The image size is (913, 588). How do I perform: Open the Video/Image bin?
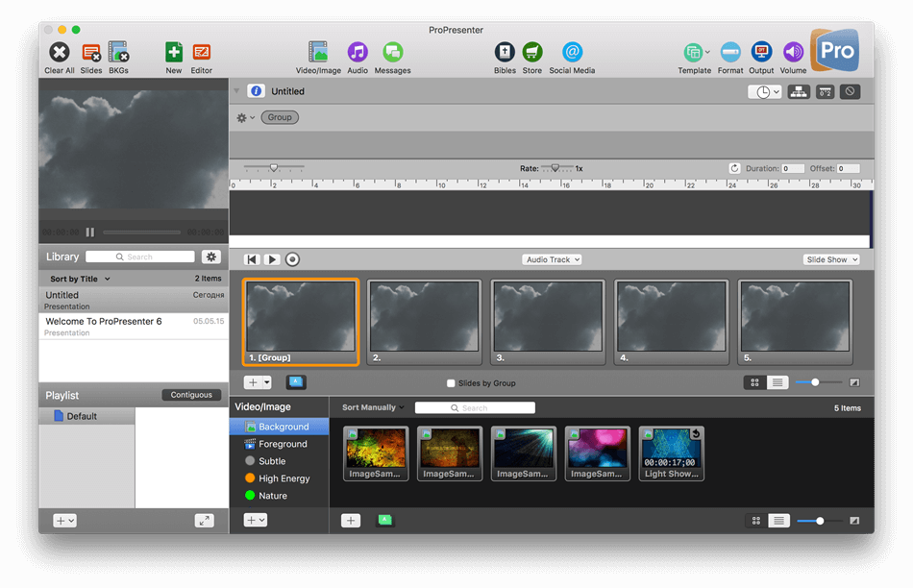(318, 52)
